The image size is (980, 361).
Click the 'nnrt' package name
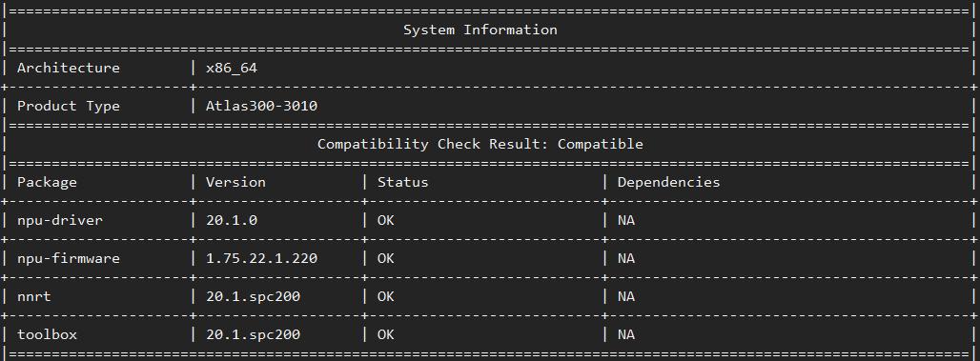coord(33,296)
